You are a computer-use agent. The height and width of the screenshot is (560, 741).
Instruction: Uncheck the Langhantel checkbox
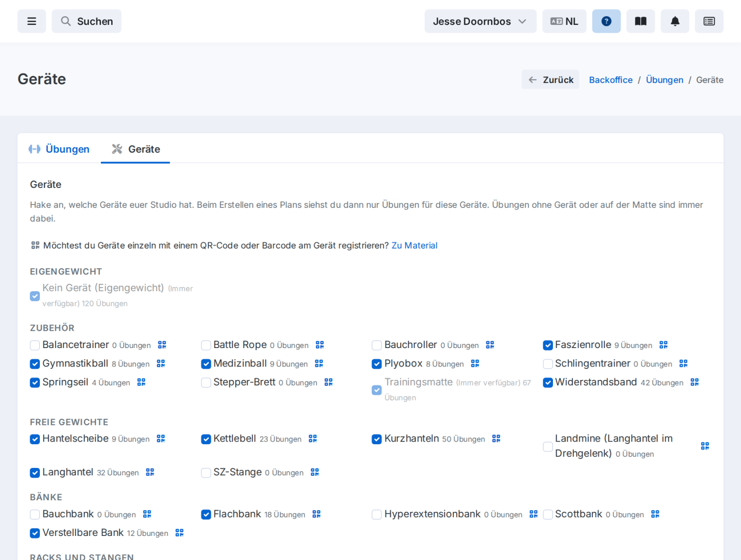[35, 473]
